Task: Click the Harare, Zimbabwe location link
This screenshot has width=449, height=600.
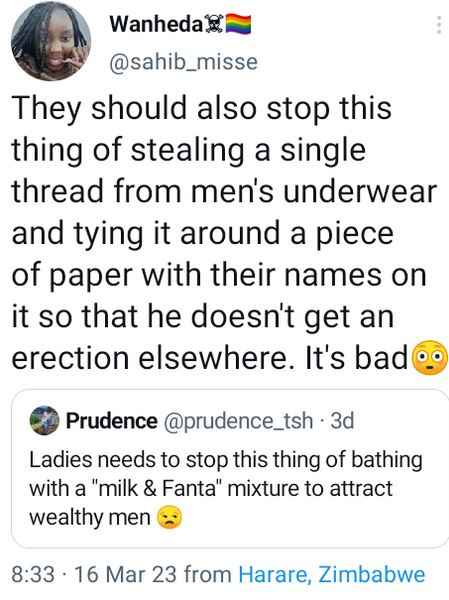Action: (x=332, y=575)
